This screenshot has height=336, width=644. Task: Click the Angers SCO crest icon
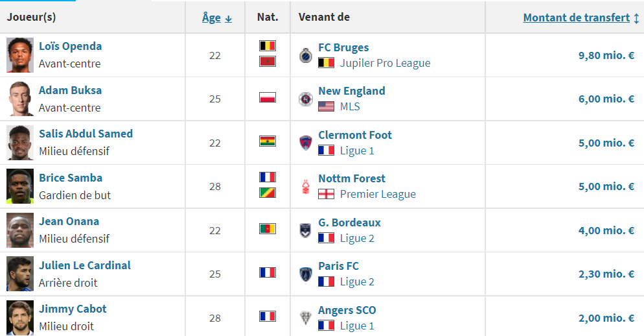pyautogui.click(x=305, y=318)
